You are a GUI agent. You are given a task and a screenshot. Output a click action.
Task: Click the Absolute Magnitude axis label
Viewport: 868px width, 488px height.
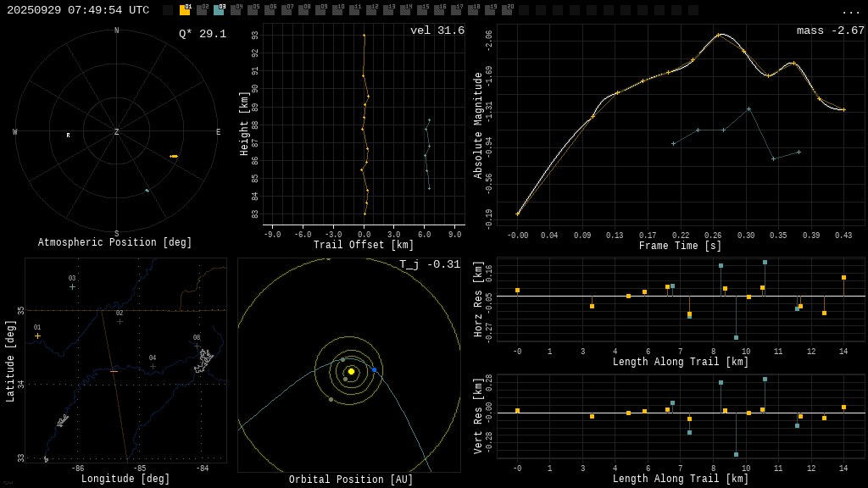pyautogui.click(x=478, y=125)
